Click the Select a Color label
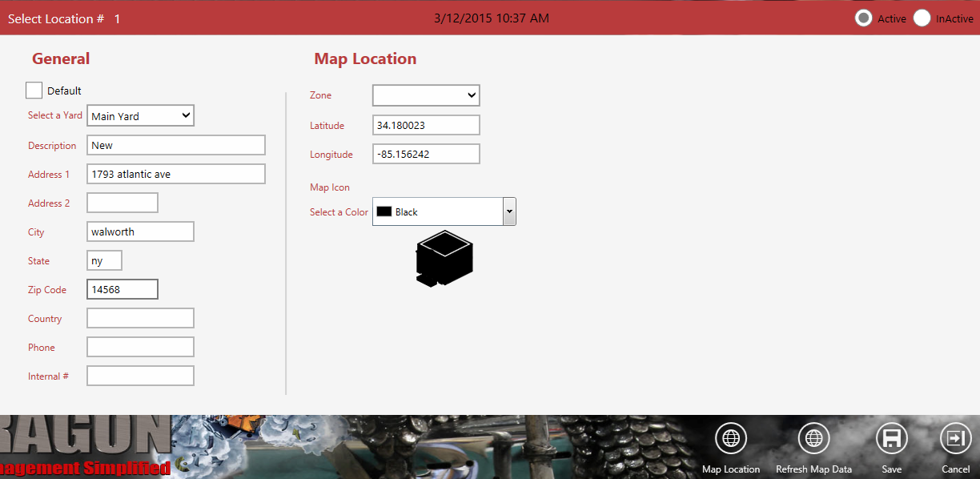The height and width of the screenshot is (479, 980). tap(339, 212)
